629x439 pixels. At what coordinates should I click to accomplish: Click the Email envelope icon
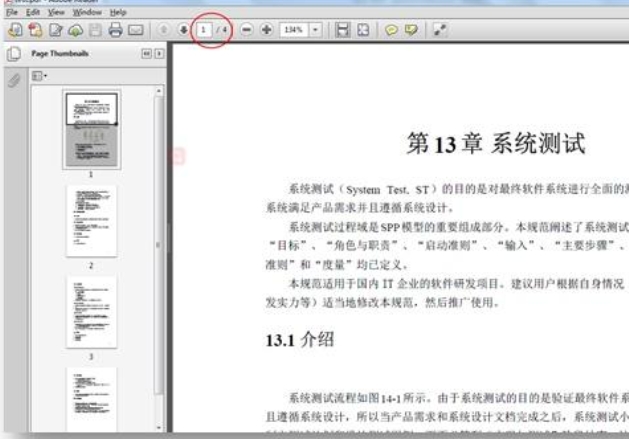136,30
